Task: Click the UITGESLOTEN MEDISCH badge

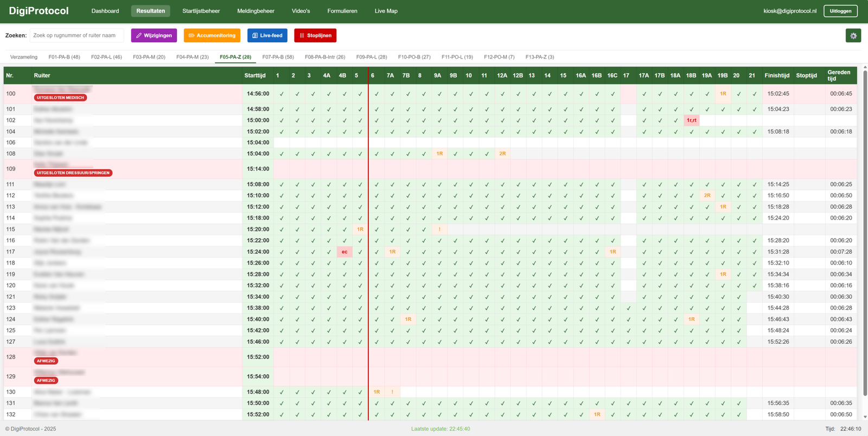Action: tap(60, 98)
